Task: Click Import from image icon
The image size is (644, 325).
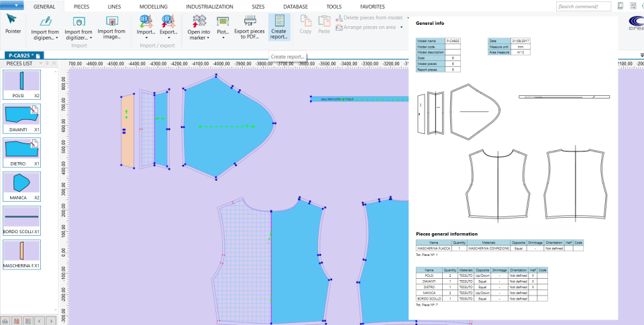Action: point(111,21)
